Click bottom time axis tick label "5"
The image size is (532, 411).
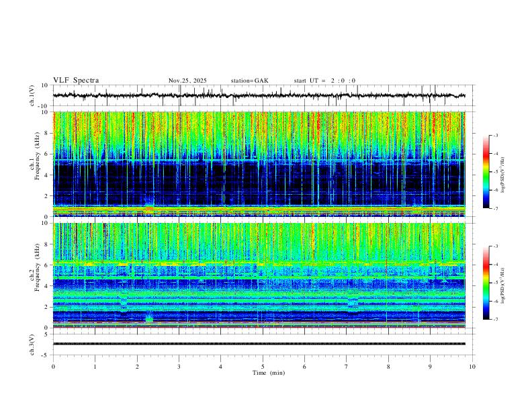(x=263, y=367)
